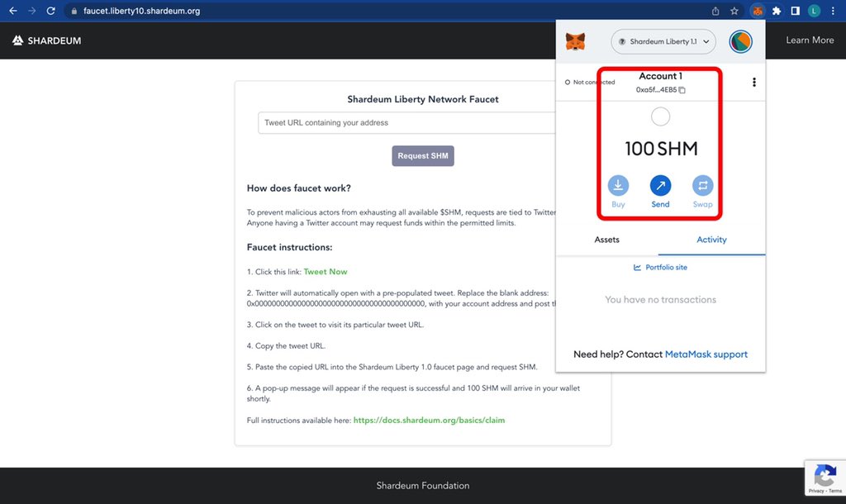The width and height of the screenshot is (846, 504).
Task: Click the Not connected status indicator
Action: pyautogui.click(x=590, y=82)
